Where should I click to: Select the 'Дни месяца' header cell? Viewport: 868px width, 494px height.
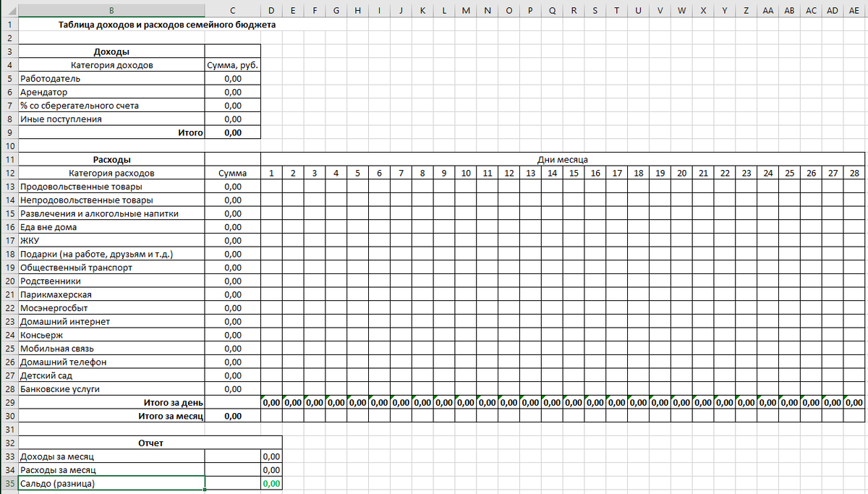pos(562,160)
